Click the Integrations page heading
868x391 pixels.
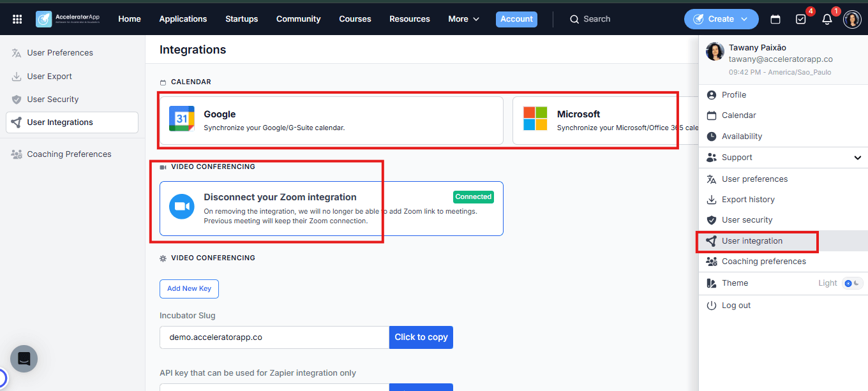[193, 50]
